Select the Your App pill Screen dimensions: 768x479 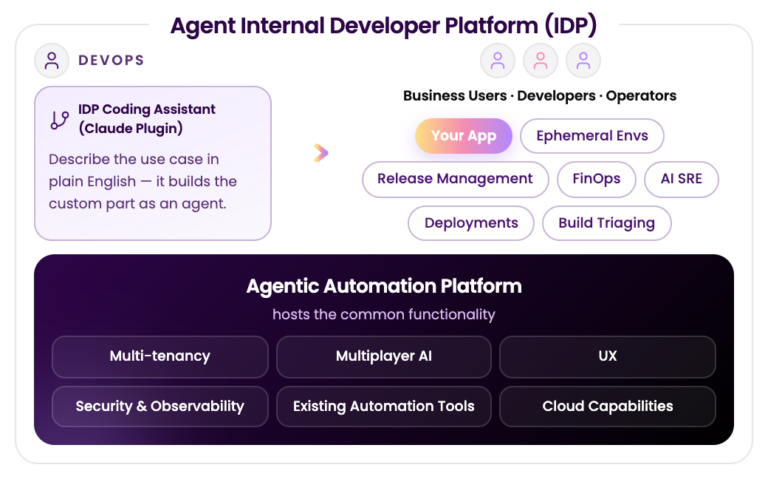(x=463, y=136)
